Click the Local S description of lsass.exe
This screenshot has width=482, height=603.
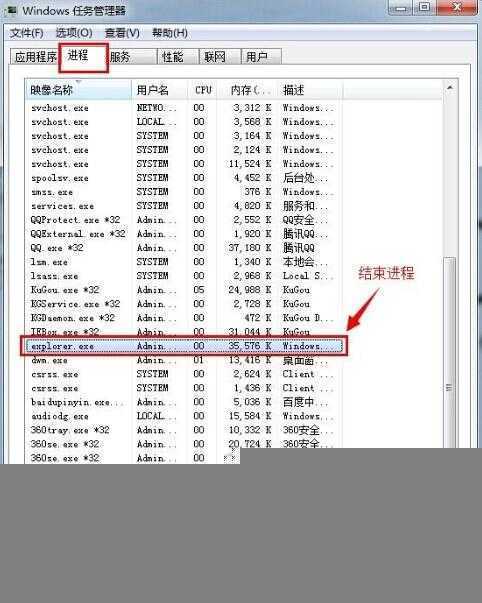point(308,276)
